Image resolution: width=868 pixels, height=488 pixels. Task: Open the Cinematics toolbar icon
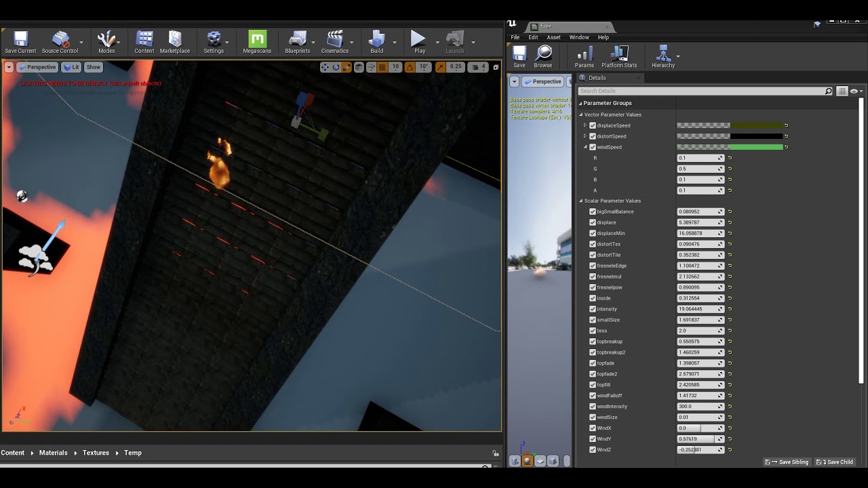(x=335, y=42)
